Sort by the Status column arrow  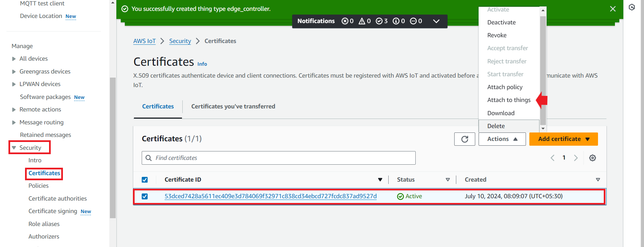click(448, 180)
